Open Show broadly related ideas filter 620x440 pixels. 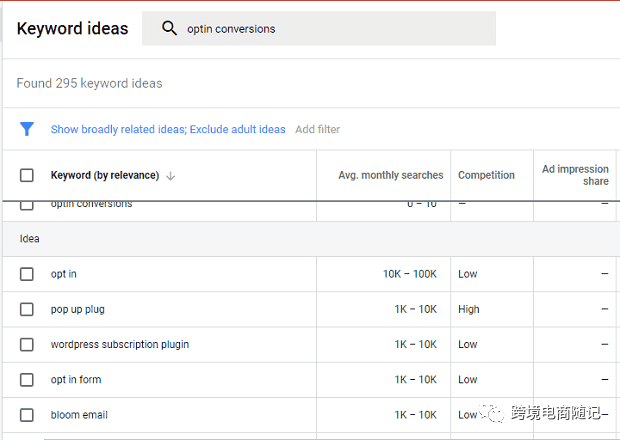pos(118,129)
